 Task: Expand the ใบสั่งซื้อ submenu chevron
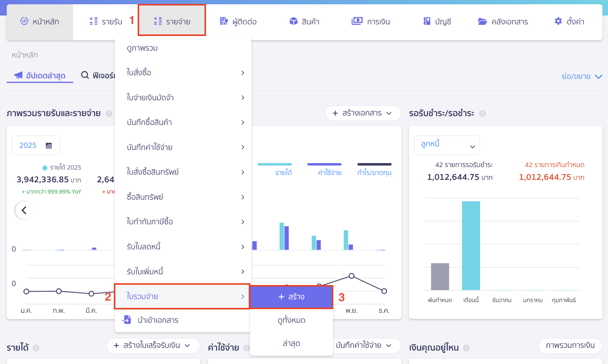(x=243, y=73)
